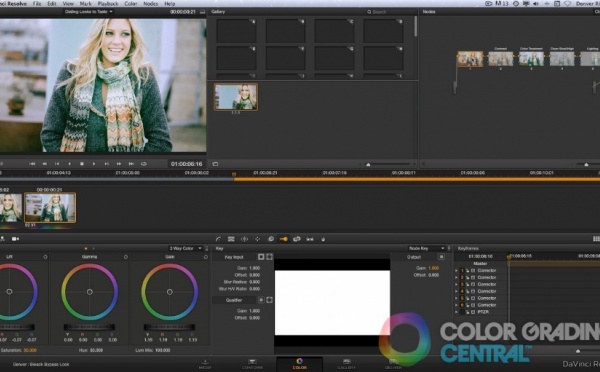
Task: Switch to the Color page
Action: [299, 364]
